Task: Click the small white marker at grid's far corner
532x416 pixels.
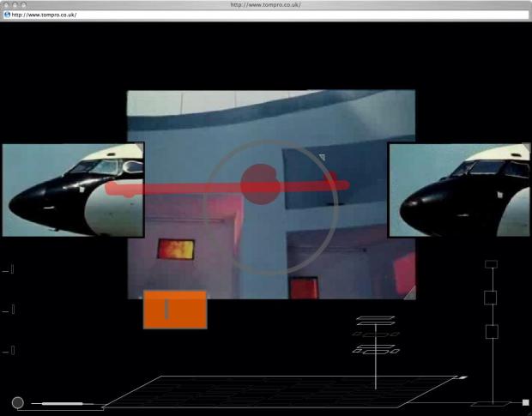Action: [462, 377]
